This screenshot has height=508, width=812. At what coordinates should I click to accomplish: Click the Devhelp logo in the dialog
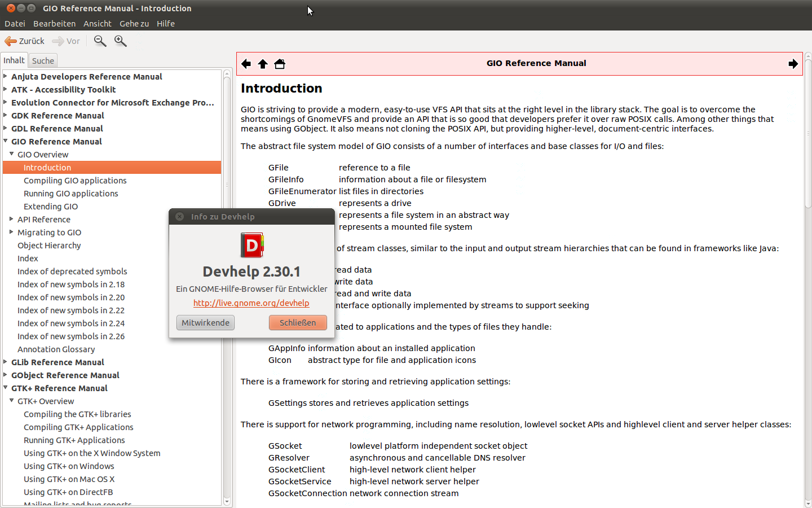pyautogui.click(x=251, y=245)
